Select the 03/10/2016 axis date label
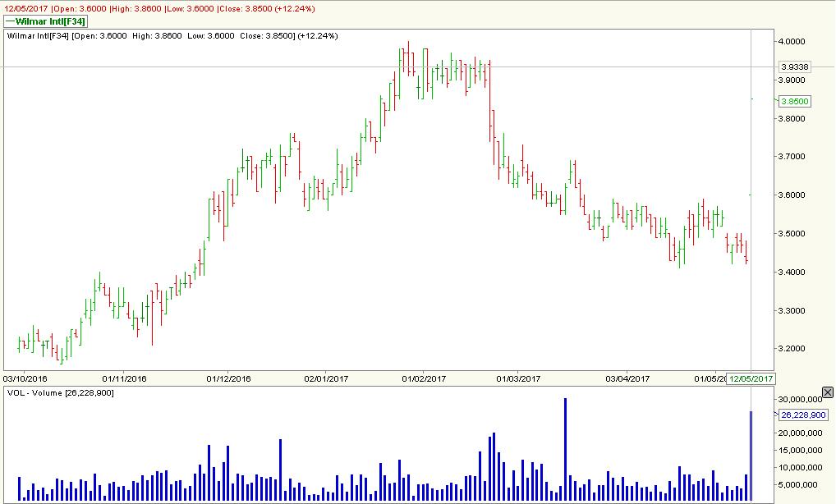Image resolution: width=836 pixels, height=504 pixels. click(27, 378)
